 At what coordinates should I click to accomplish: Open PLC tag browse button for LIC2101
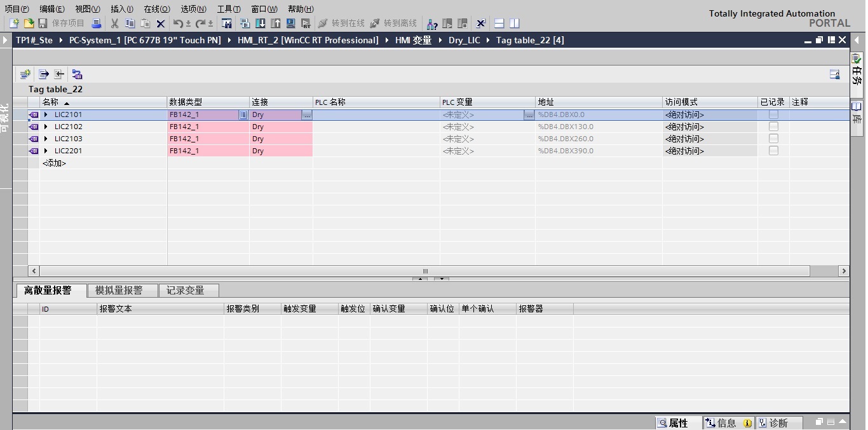click(529, 115)
